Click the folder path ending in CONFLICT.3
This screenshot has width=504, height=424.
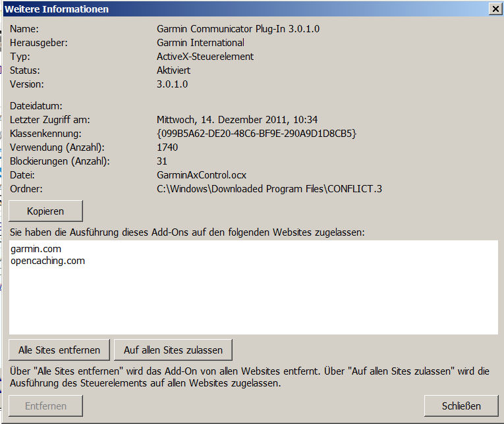[x=269, y=189]
